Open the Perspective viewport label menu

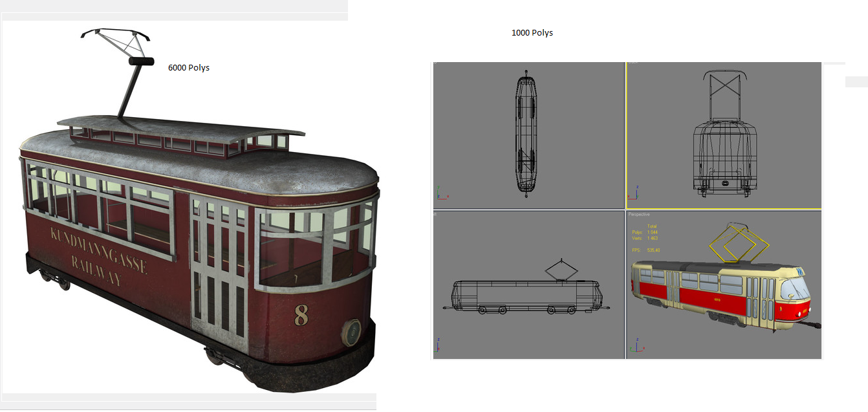click(x=640, y=214)
